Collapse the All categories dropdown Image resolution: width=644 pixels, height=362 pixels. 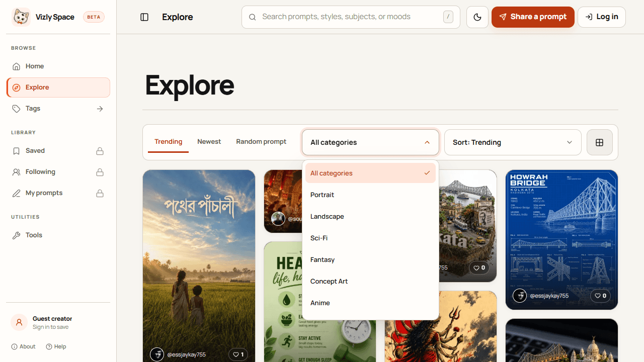coord(371,142)
